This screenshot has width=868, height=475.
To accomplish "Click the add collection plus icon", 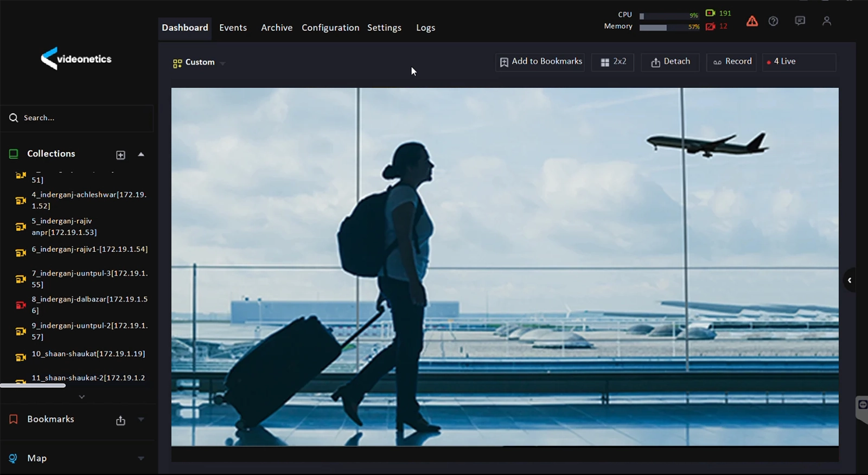I will [x=120, y=155].
